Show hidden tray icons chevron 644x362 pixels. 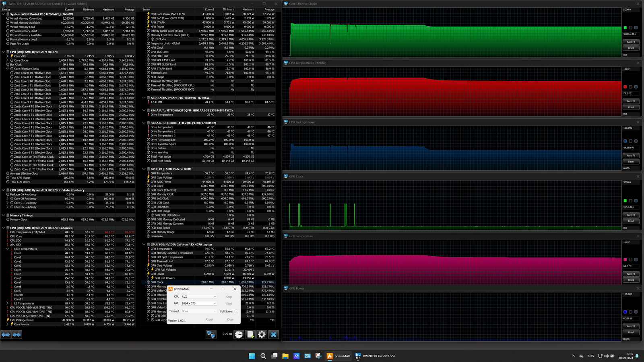click(x=573, y=356)
